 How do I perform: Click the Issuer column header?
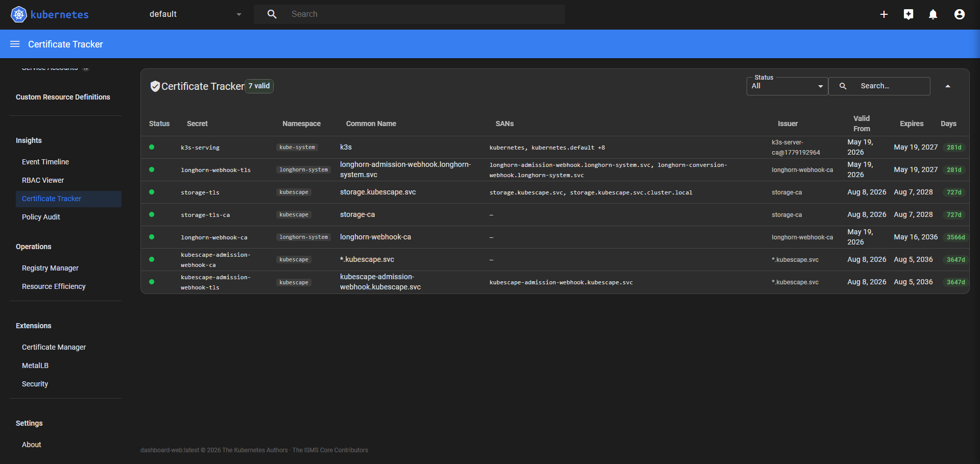pos(787,124)
